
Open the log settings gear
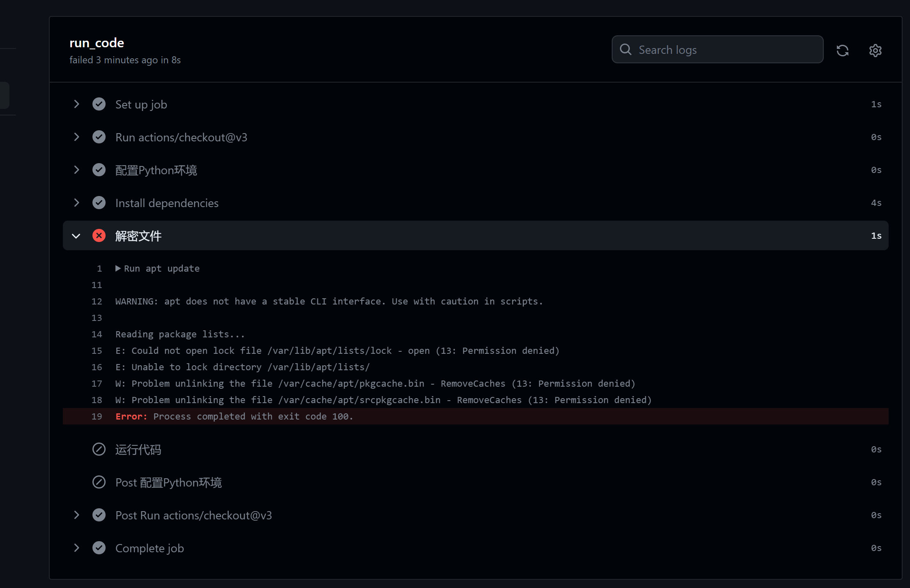[x=875, y=50]
